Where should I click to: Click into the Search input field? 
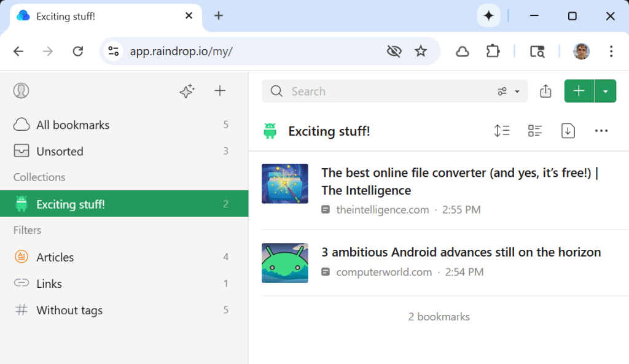(381, 91)
